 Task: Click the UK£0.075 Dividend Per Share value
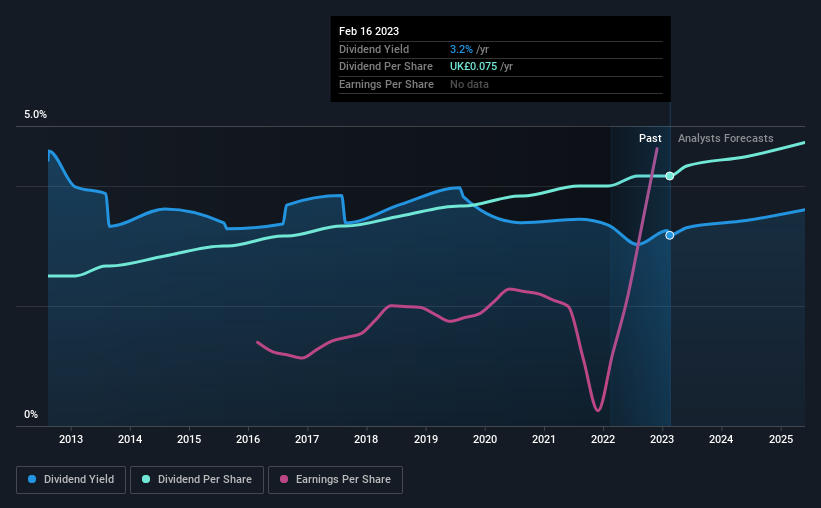(x=473, y=67)
